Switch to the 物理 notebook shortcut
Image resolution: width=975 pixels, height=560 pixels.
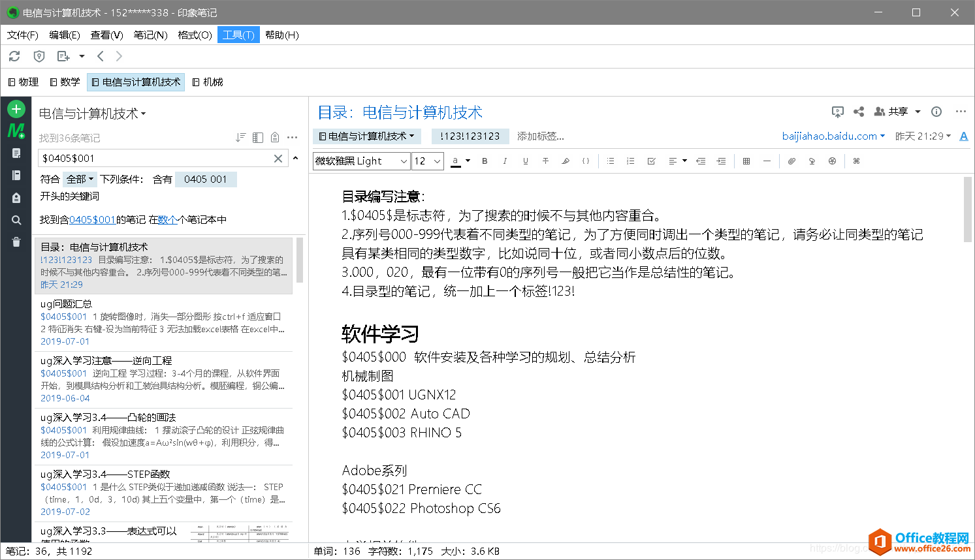24,82
